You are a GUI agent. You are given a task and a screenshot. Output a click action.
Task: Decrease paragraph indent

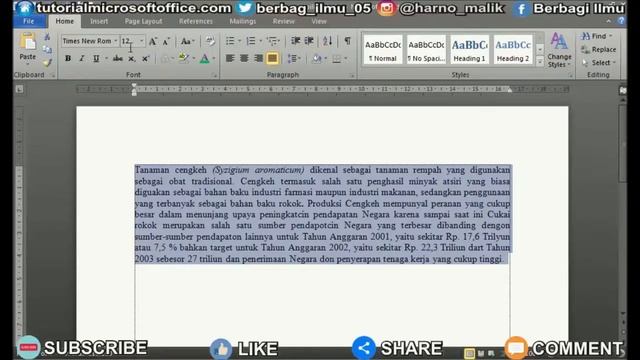(x=296, y=41)
